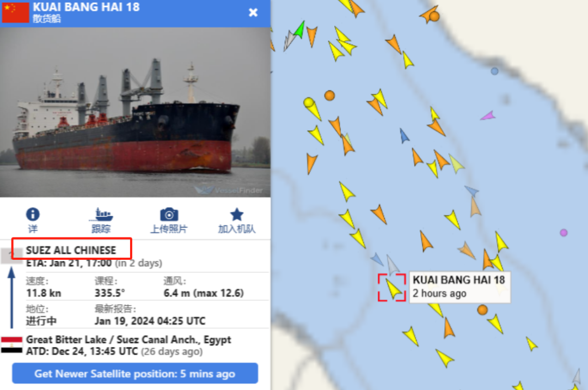Click the ship tracking icon
The width and height of the screenshot is (588, 390).
[101, 215]
